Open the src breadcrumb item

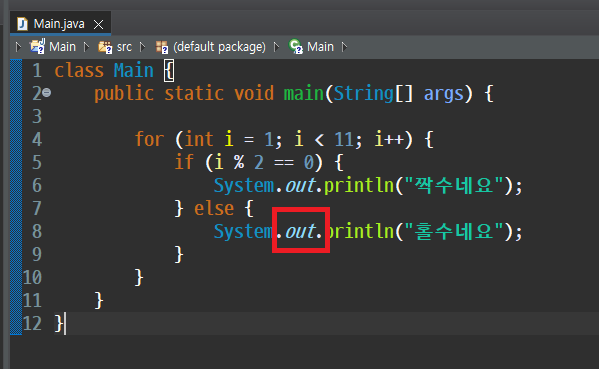pos(124,47)
